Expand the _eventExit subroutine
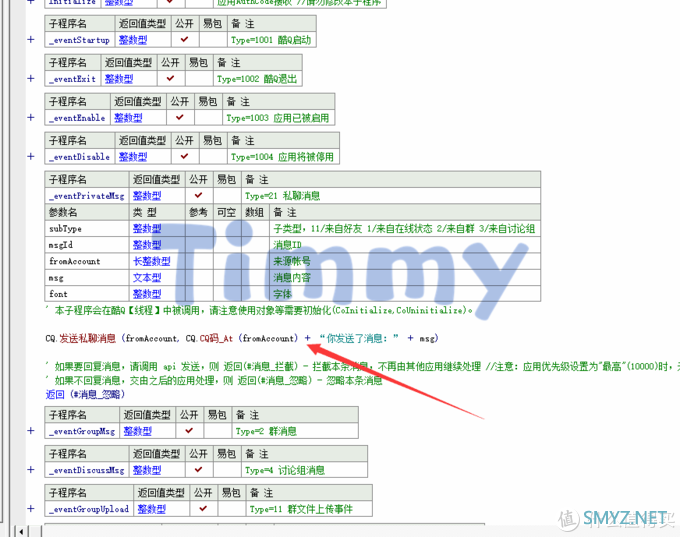The image size is (680, 537). (x=31, y=79)
